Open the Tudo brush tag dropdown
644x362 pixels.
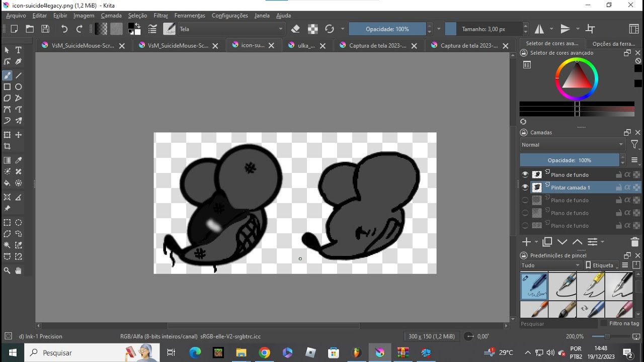(551, 265)
